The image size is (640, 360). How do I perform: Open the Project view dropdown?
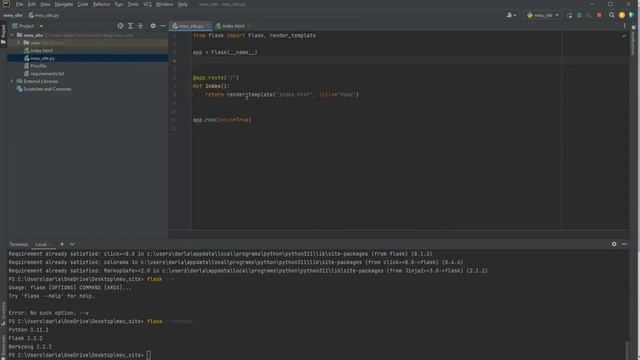pos(28,26)
